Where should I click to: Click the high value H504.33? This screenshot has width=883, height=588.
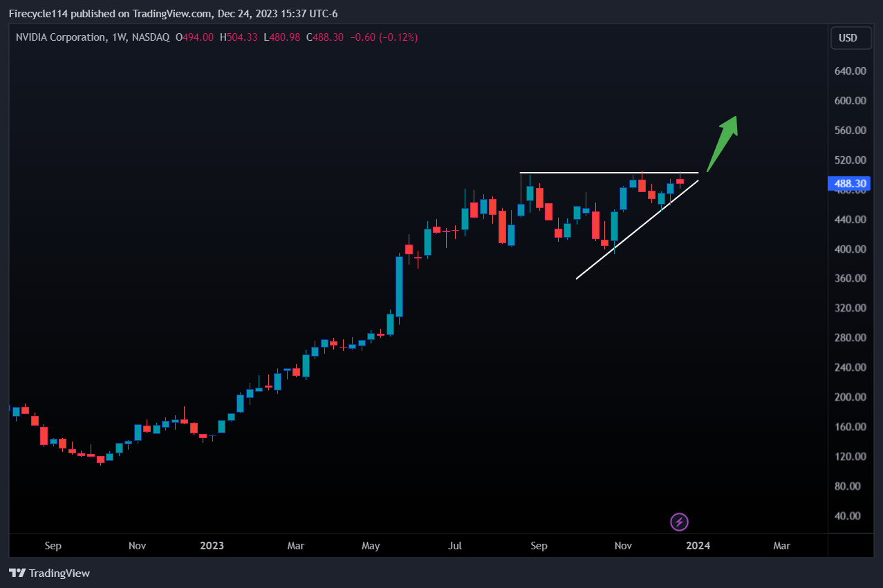tap(238, 37)
